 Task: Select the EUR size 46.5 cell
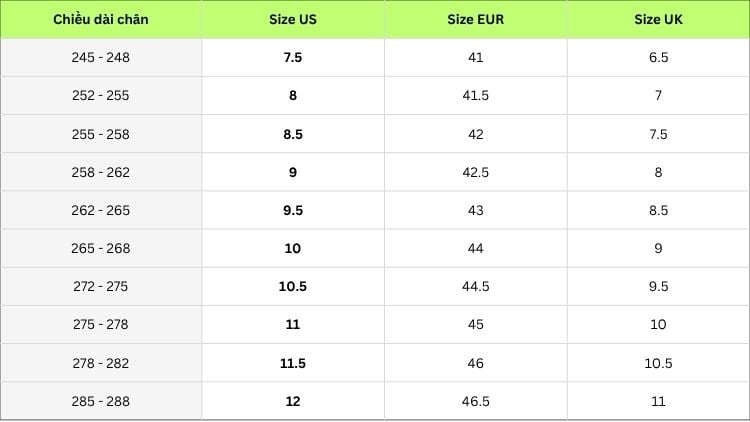(475, 401)
